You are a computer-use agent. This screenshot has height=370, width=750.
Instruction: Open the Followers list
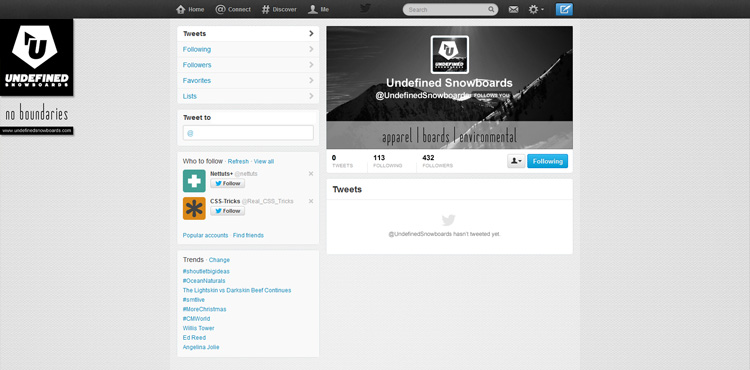[x=248, y=65]
